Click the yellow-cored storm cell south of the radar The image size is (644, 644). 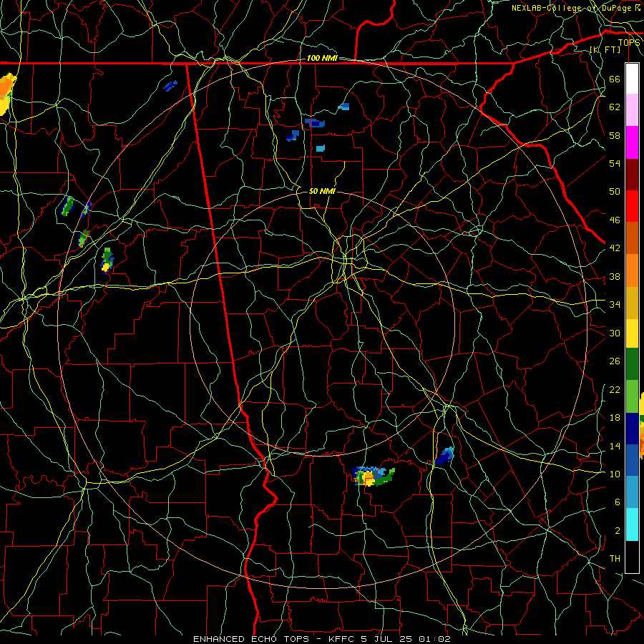tap(373, 477)
